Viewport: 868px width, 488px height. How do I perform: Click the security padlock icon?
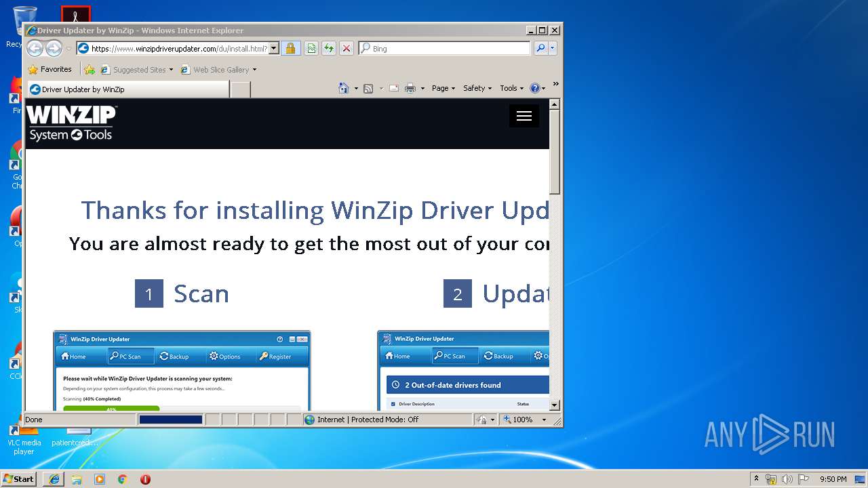point(291,48)
